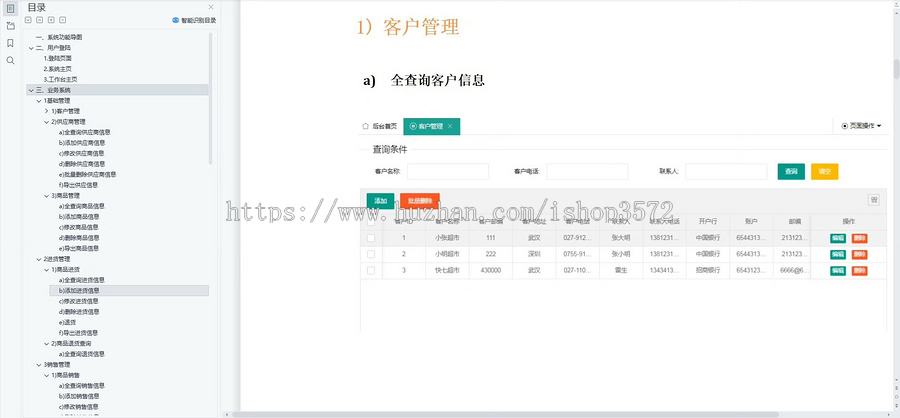Click the outline panel scrollbar thumb
900x418 pixels.
211,98
